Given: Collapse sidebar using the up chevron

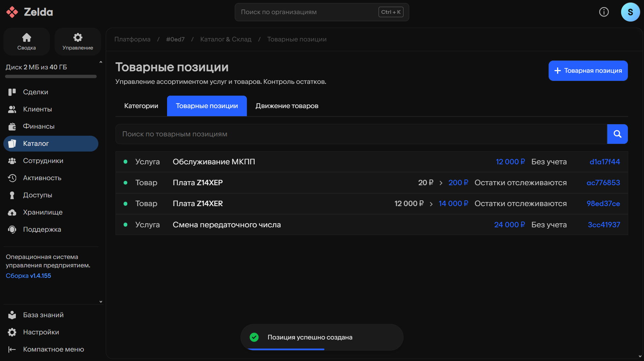Looking at the screenshot, I should [101, 62].
